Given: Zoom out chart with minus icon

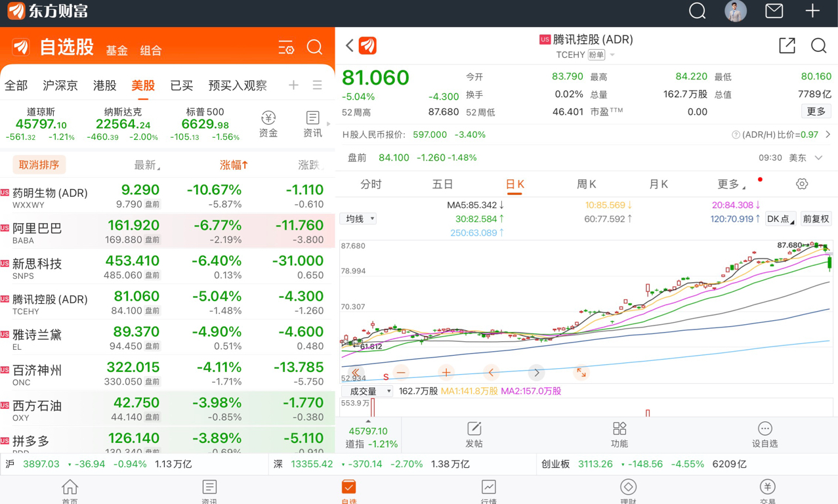Looking at the screenshot, I should (x=401, y=372).
